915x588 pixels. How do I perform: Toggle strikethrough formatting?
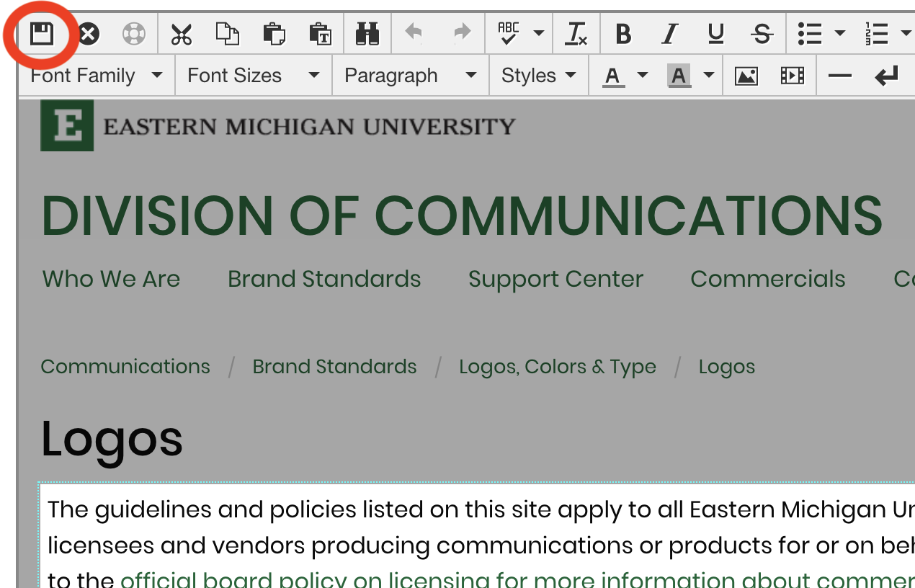[762, 34]
